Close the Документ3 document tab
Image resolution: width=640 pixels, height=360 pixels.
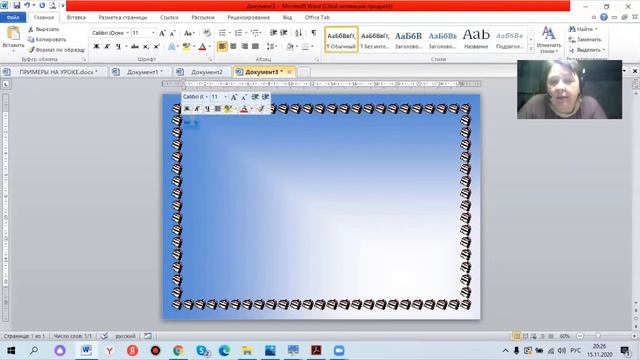(289, 72)
